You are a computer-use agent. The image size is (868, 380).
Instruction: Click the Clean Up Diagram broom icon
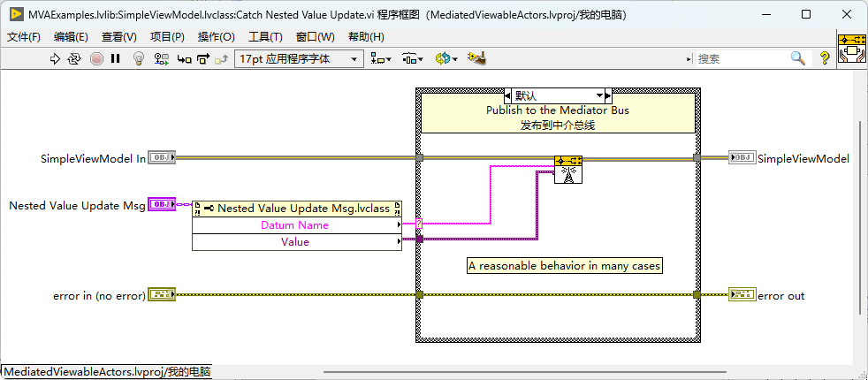coord(476,58)
